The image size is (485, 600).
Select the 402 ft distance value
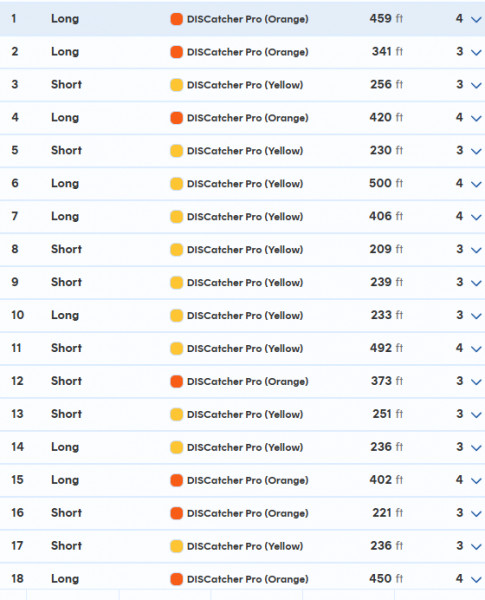(x=386, y=479)
